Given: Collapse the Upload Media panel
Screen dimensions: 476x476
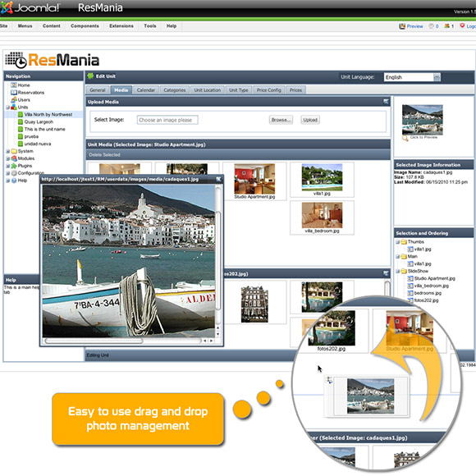Looking at the screenshot, I should pyautogui.click(x=386, y=102).
